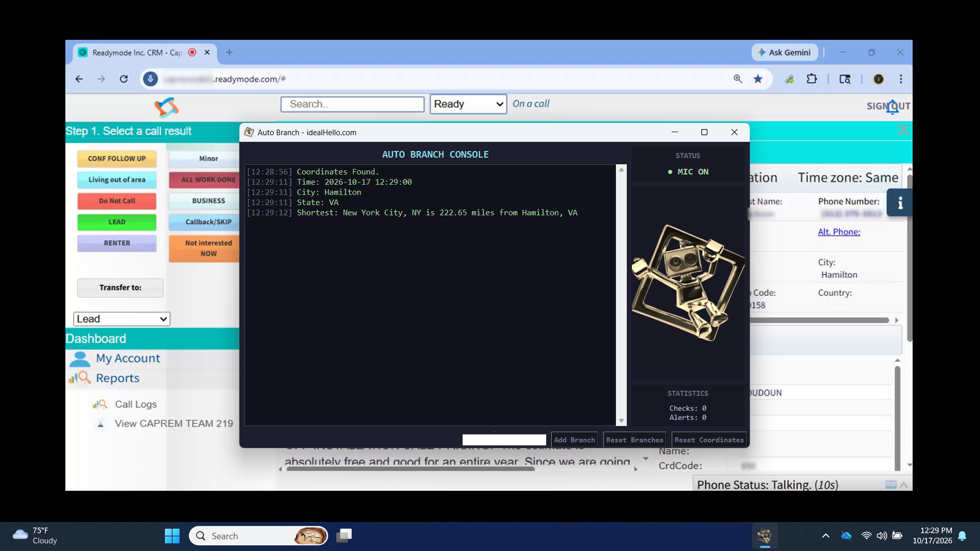Screen dimensions: 980x551
Task: Select the Minor call result
Action: [204, 159]
